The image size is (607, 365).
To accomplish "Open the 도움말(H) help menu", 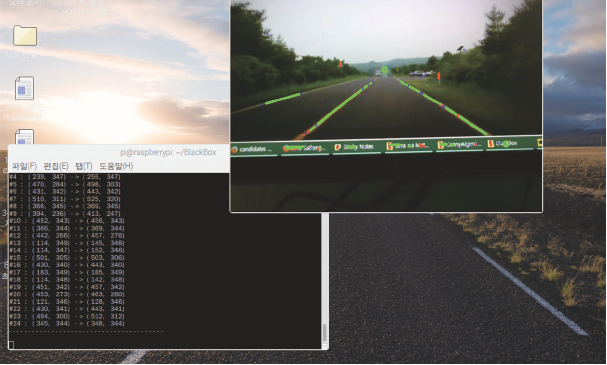I will (x=116, y=166).
